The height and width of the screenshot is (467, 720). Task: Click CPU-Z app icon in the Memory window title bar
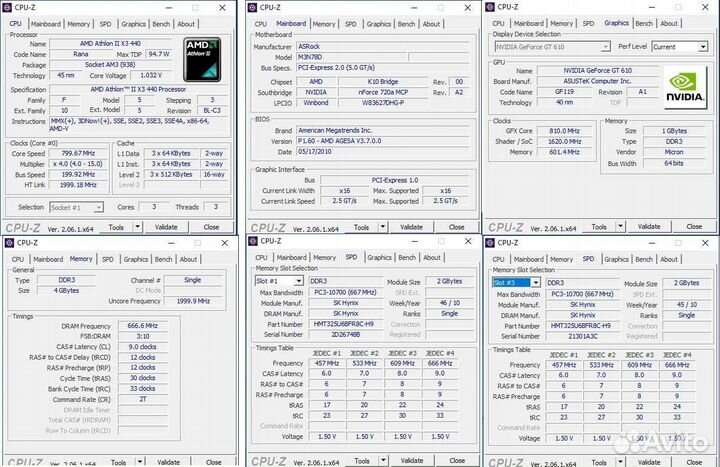10,243
